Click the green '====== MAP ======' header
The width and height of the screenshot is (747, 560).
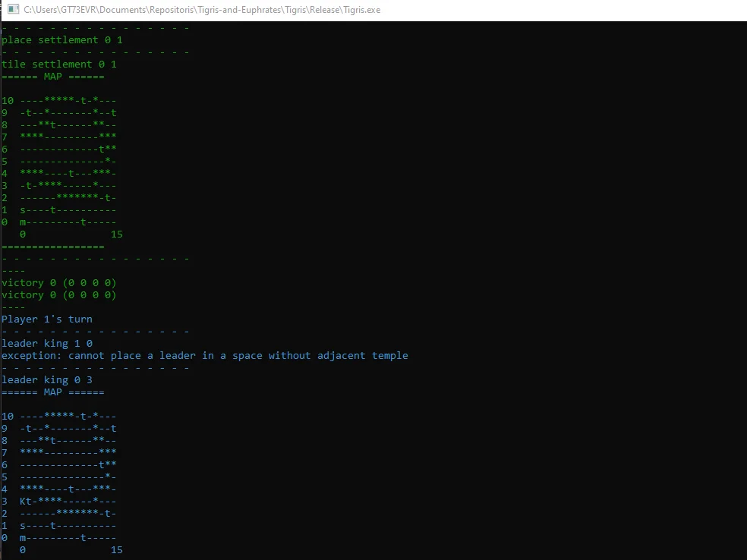53,76
